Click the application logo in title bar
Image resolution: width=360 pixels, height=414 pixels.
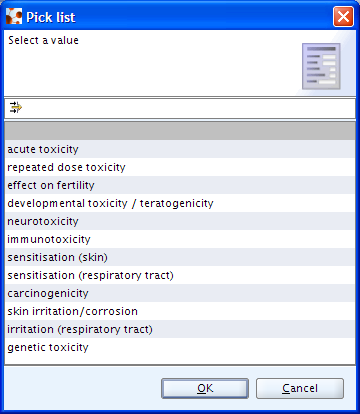[14, 17]
